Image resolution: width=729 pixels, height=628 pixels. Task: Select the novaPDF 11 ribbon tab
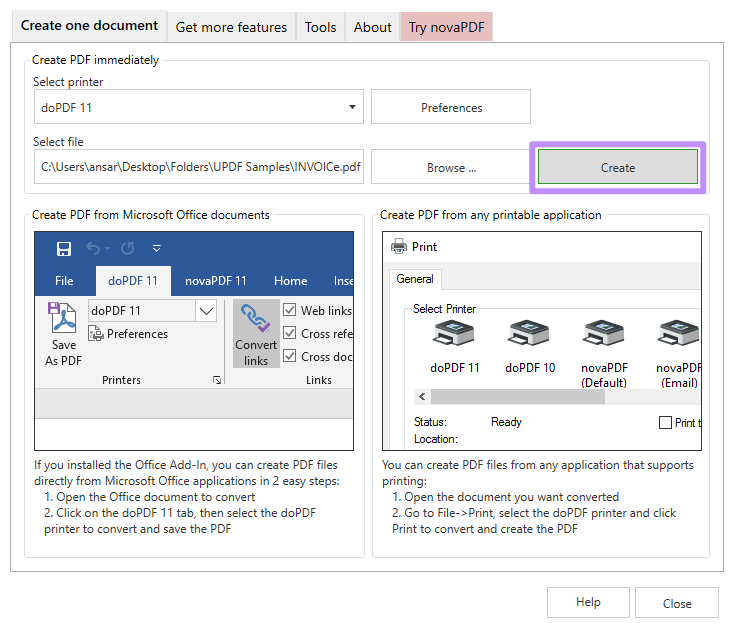(x=216, y=281)
